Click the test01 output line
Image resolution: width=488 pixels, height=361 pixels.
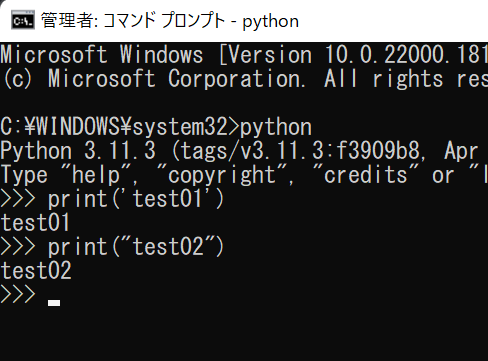[x=35, y=223]
